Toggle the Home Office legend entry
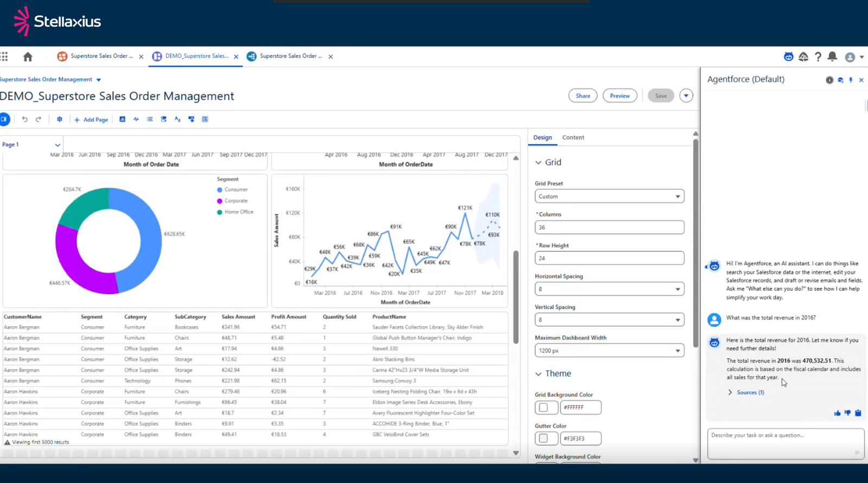Image resolution: width=868 pixels, height=483 pixels. pos(238,212)
